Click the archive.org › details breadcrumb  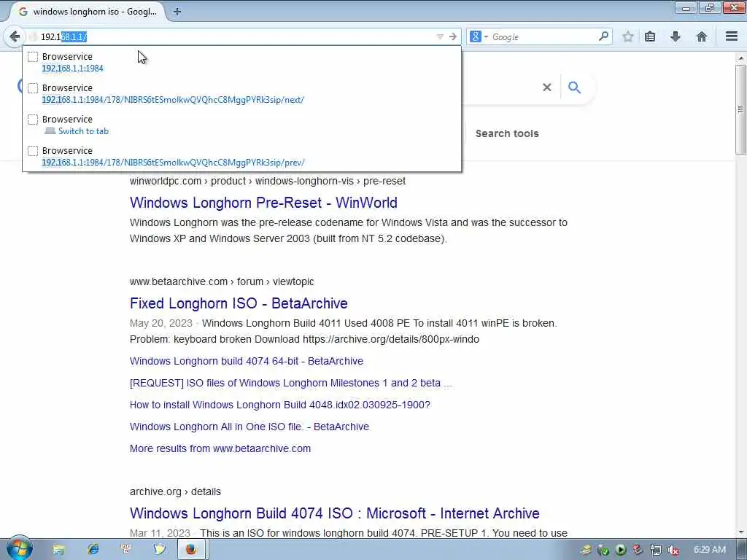(175, 491)
